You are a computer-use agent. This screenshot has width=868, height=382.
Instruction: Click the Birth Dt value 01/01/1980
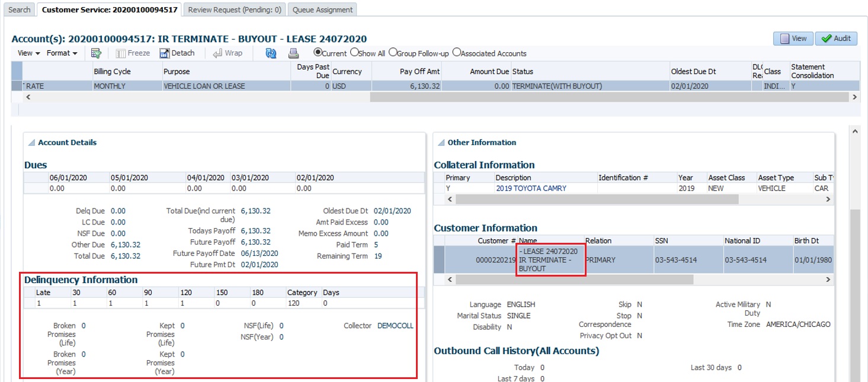[813, 260]
